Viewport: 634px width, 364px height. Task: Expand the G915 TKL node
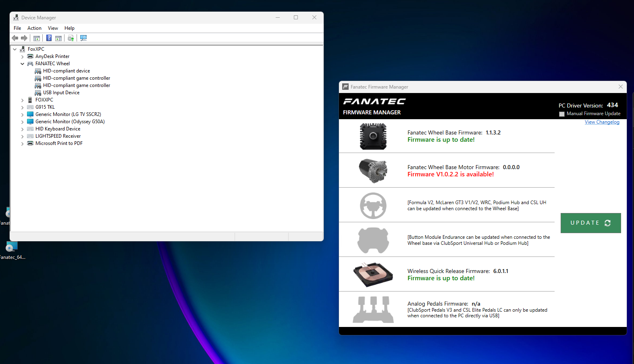(23, 108)
